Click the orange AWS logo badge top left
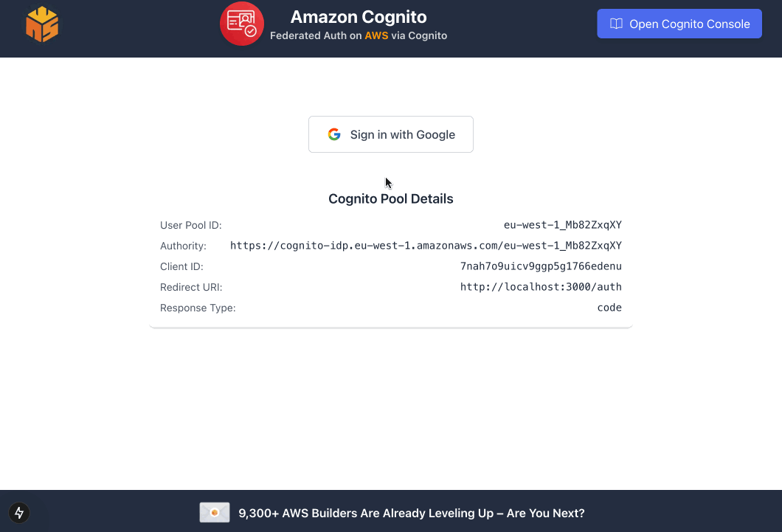 click(x=42, y=24)
